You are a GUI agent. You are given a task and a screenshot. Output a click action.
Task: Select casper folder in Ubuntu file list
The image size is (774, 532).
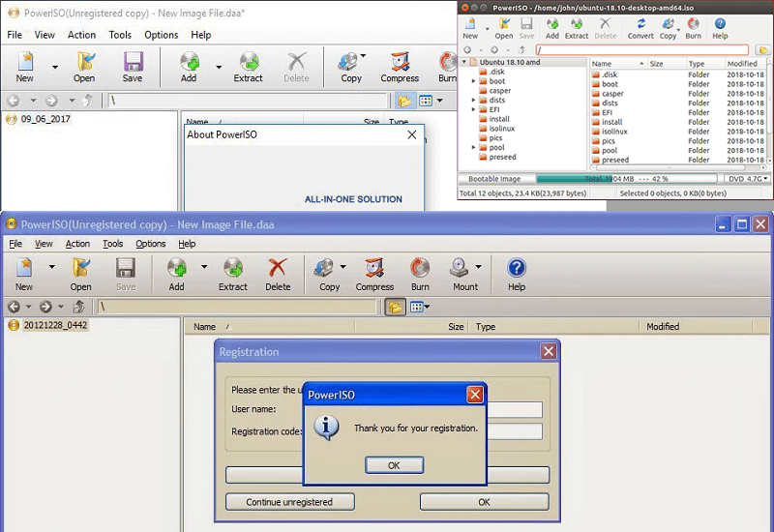[612, 94]
